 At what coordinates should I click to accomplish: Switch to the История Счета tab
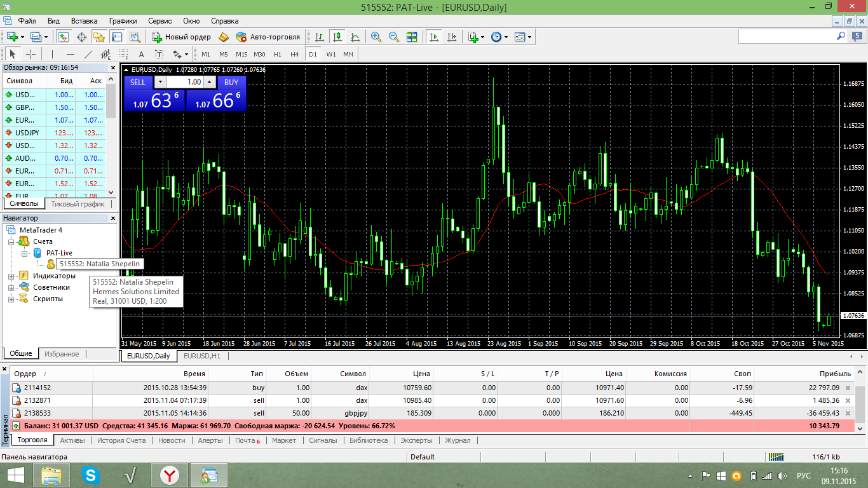coord(121,440)
